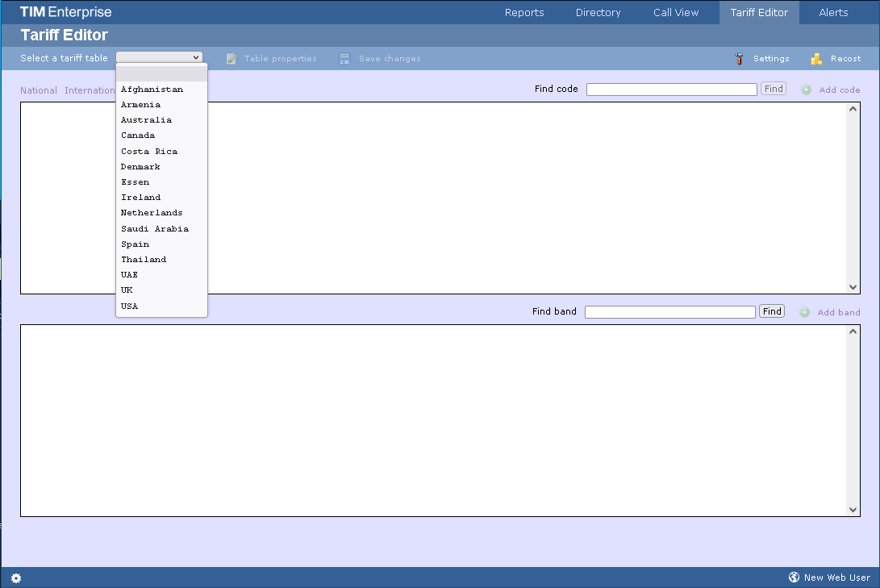The height and width of the screenshot is (588, 880).
Task: Click the green Add band plus icon
Action: (x=803, y=311)
